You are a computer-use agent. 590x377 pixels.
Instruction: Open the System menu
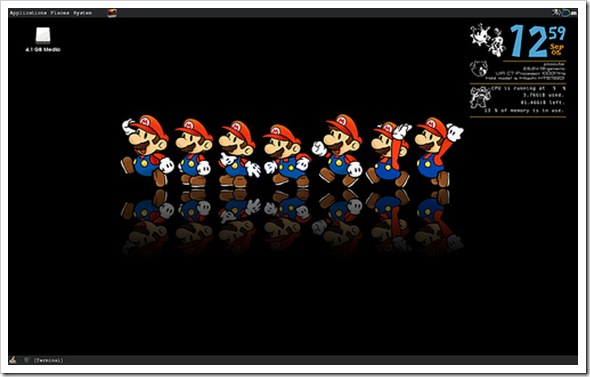pos(82,13)
